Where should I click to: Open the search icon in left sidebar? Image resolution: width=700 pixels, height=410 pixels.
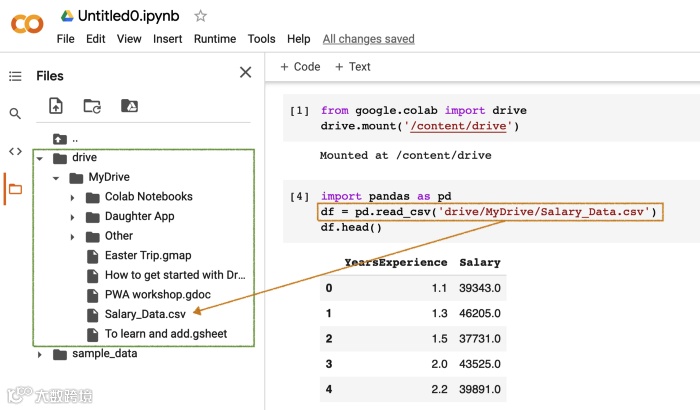click(x=15, y=114)
